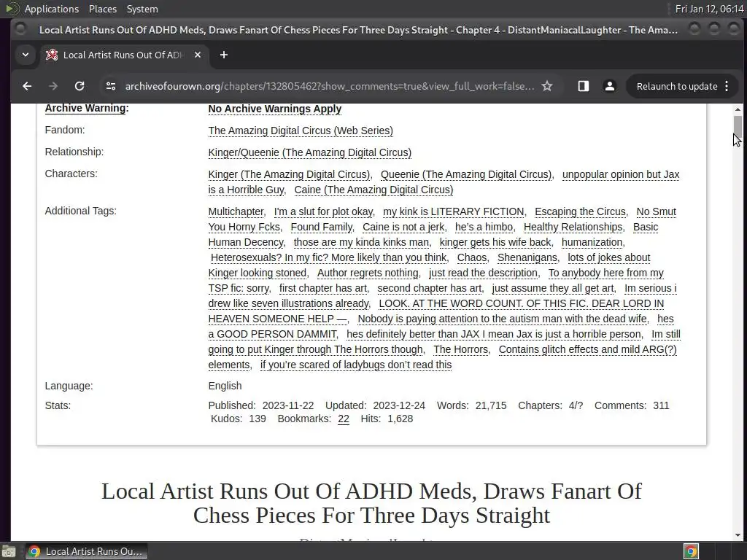Click the Comments count 311
The height and width of the screenshot is (560, 747).
[661, 405]
